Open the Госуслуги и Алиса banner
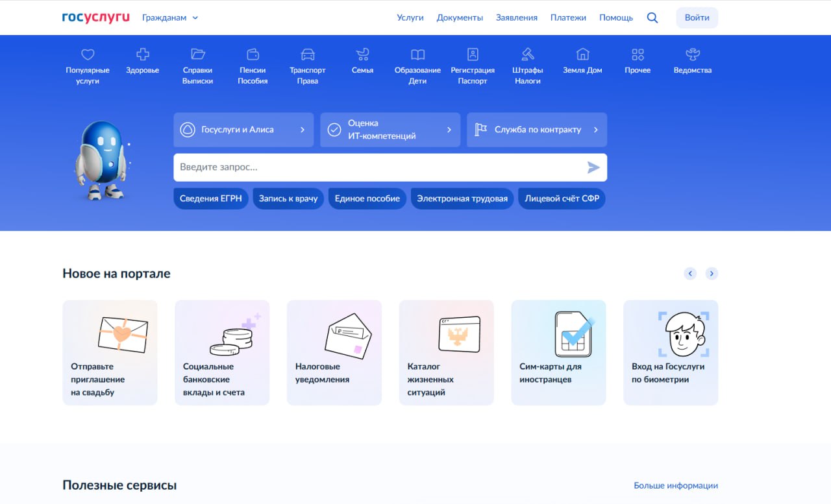 pyautogui.click(x=243, y=130)
